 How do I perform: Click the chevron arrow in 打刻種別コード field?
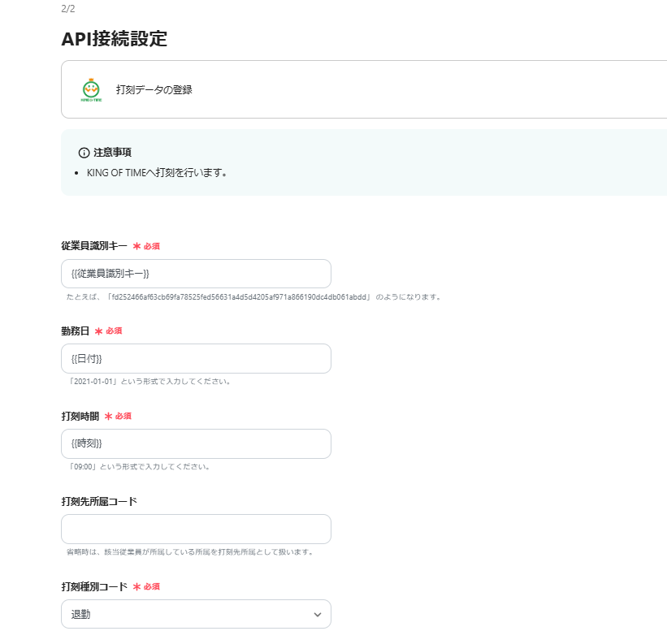[318, 615]
